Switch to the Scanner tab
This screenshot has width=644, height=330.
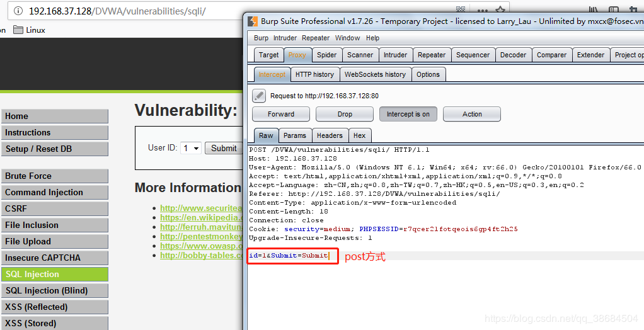click(x=360, y=55)
